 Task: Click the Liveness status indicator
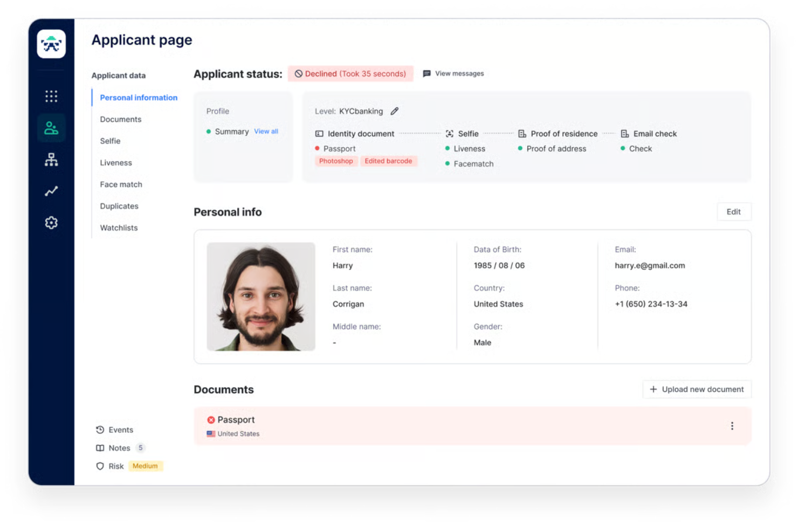point(448,149)
